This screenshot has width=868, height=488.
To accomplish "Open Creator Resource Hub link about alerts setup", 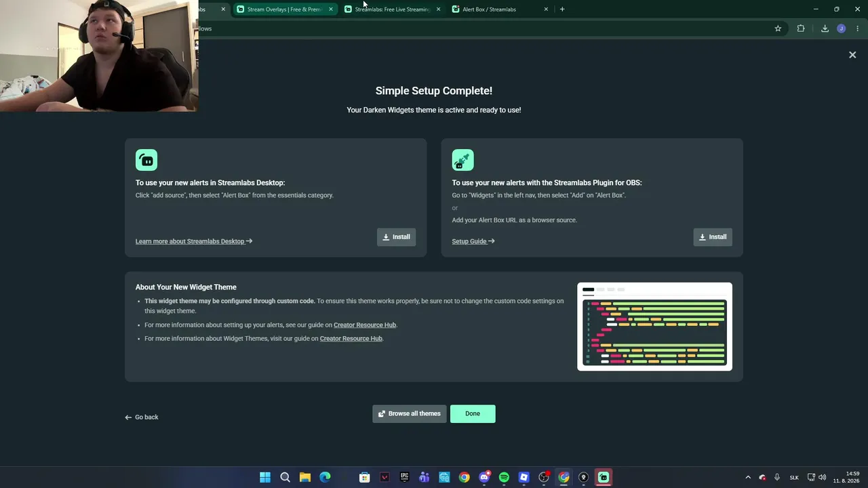I will click(x=365, y=325).
